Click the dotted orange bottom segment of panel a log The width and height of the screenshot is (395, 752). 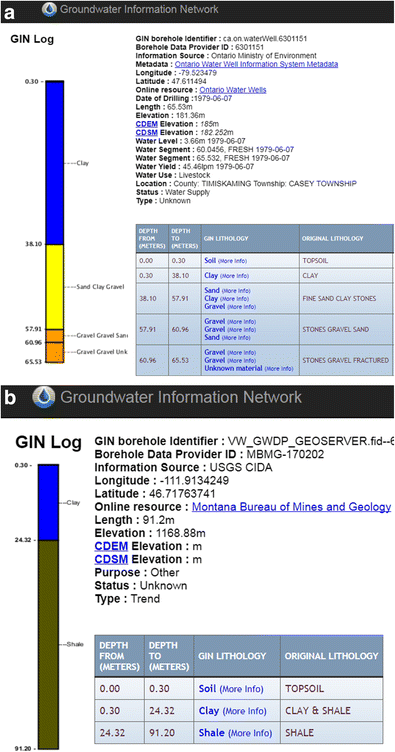(54, 352)
